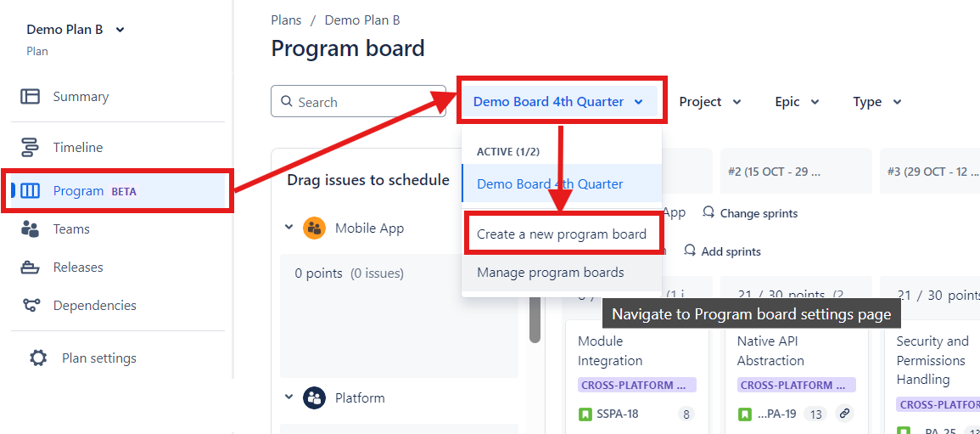Open the Demo Board 4th Quarter dropdown
Screen dimensions: 980x434
click(x=559, y=102)
